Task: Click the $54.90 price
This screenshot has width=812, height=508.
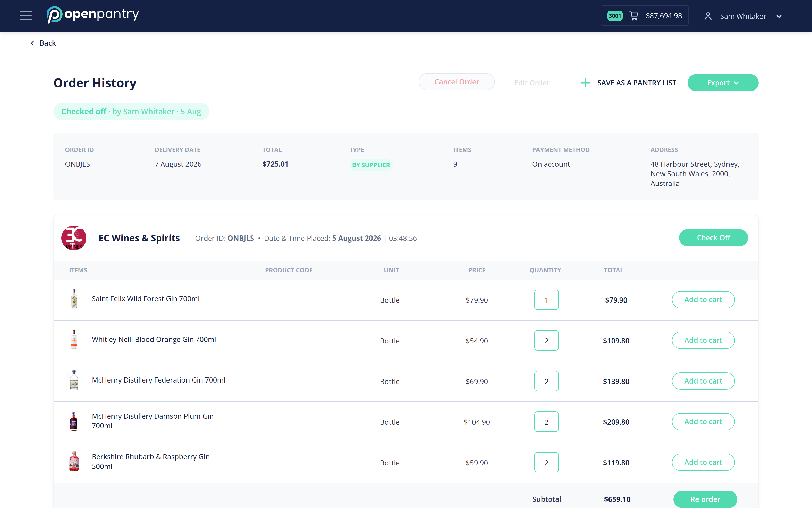Action: point(477,341)
